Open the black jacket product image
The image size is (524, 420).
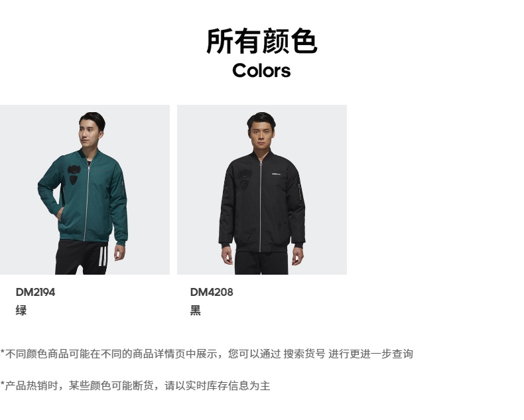tap(262, 190)
